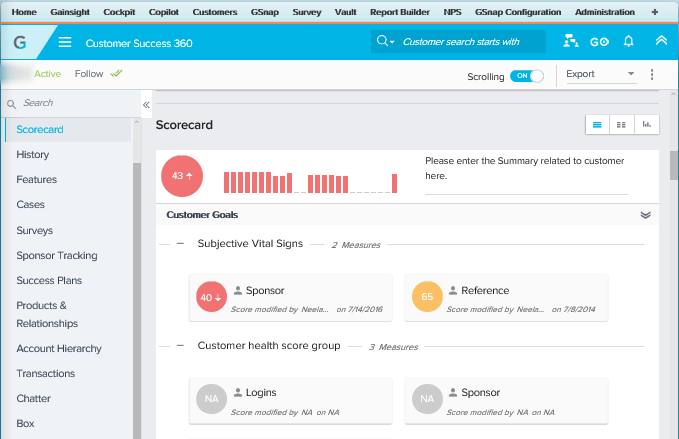The height and width of the screenshot is (439, 679).
Task: Collapse header with double chevron up
Action: pos(661,41)
